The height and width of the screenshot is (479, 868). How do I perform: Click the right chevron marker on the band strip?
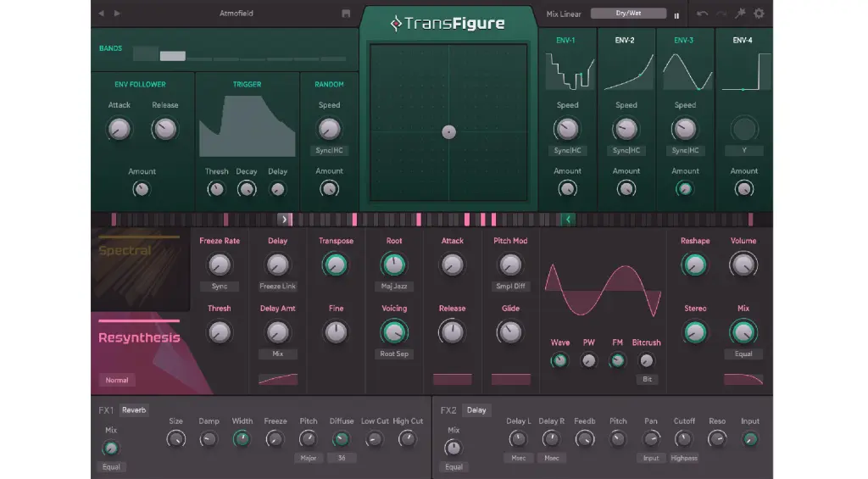coord(285,220)
